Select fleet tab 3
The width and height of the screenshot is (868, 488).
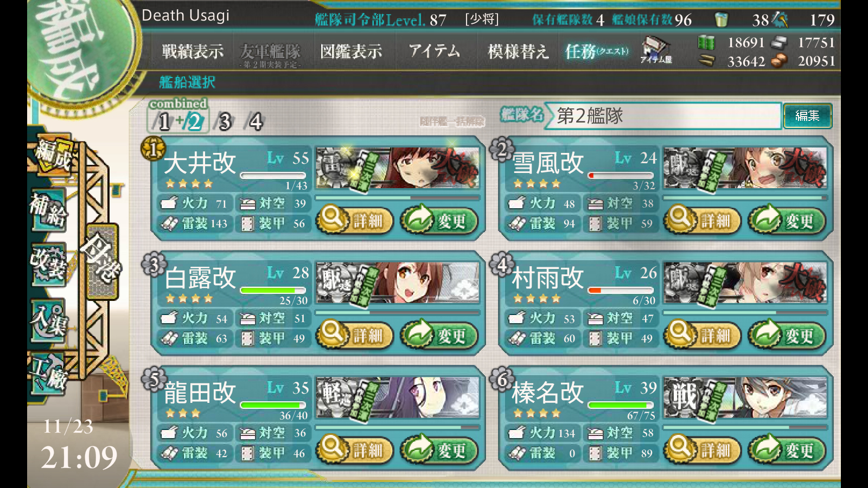click(x=224, y=121)
